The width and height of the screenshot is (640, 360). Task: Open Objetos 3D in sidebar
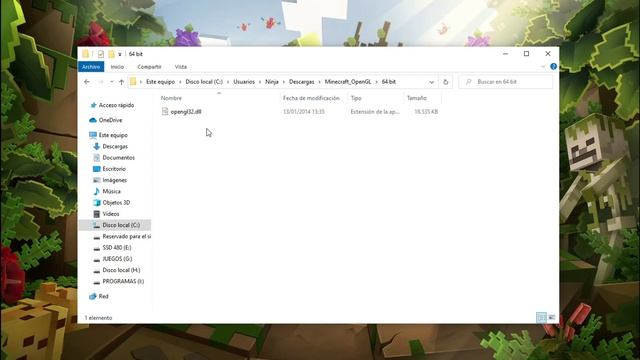116,202
